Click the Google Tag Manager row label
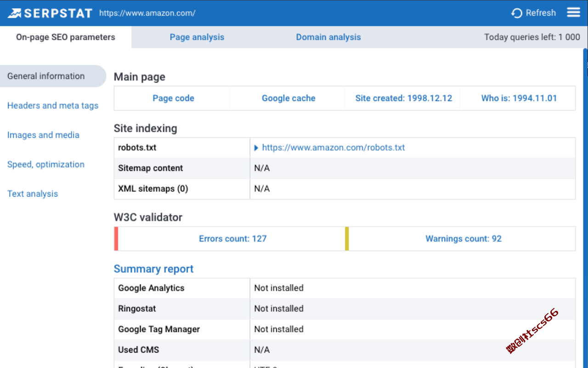The width and height of the screenshot is (588, 368). pos(159,329)
